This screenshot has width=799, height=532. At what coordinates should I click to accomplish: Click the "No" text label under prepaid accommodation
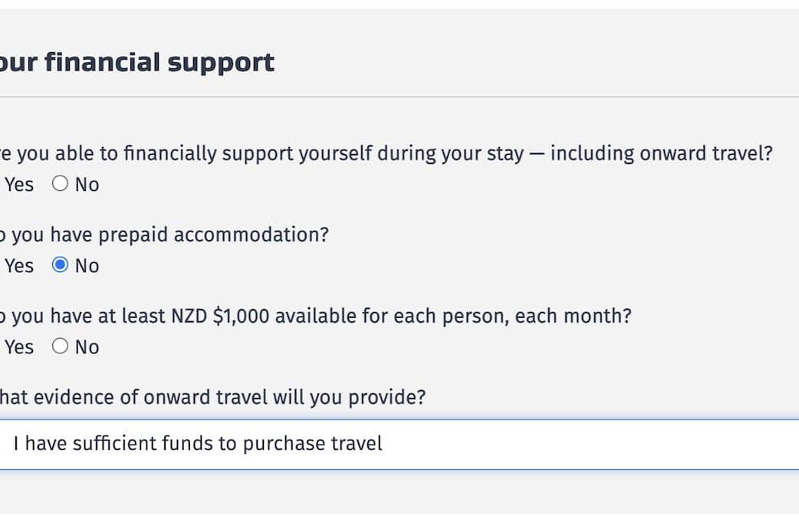(87, 266)
